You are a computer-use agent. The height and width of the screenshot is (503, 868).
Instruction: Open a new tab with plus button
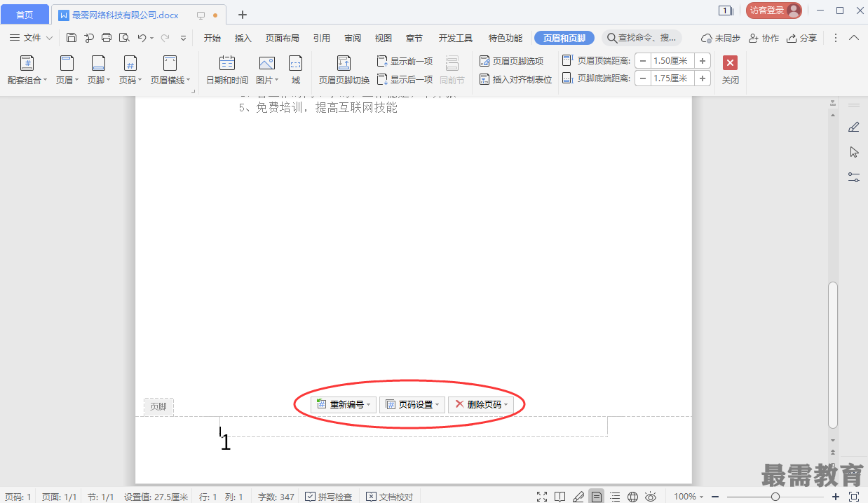pyautogui.click(x=243, y=15)
